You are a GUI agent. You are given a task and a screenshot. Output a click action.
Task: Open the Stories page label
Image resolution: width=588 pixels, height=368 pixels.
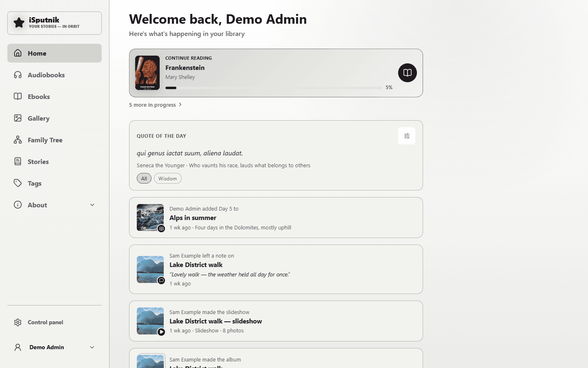coord(38,162)
